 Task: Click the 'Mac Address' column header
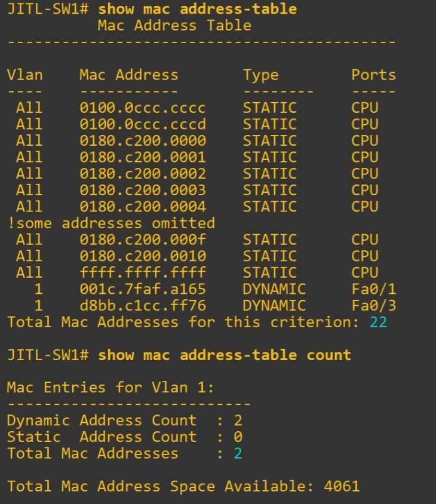coord(129,75)
